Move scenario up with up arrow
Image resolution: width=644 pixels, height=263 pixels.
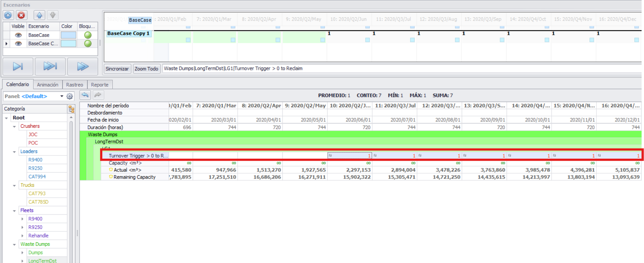(39, 15)
